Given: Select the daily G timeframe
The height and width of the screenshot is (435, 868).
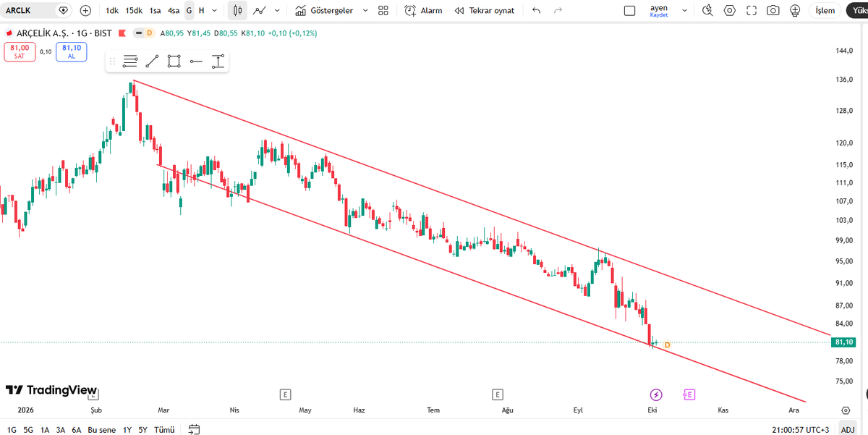Looking at the screenshot, I should click(x=189, y=11).
